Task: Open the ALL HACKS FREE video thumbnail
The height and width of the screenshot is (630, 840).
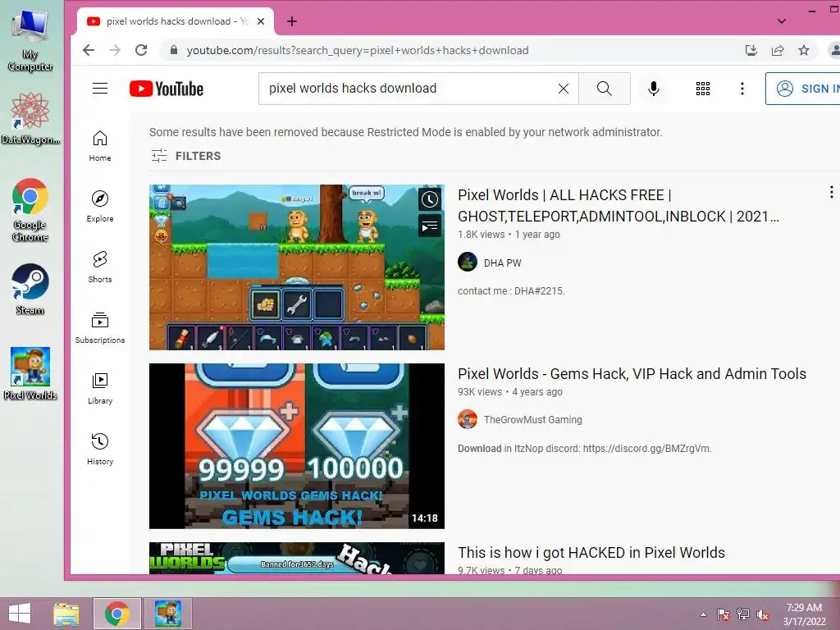Action: pyautogui.click(x=297, y=267)
